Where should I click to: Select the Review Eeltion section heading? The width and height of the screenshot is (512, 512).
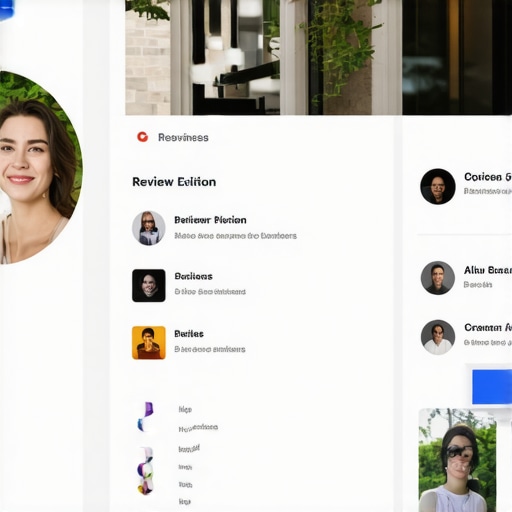pos(174,182)
